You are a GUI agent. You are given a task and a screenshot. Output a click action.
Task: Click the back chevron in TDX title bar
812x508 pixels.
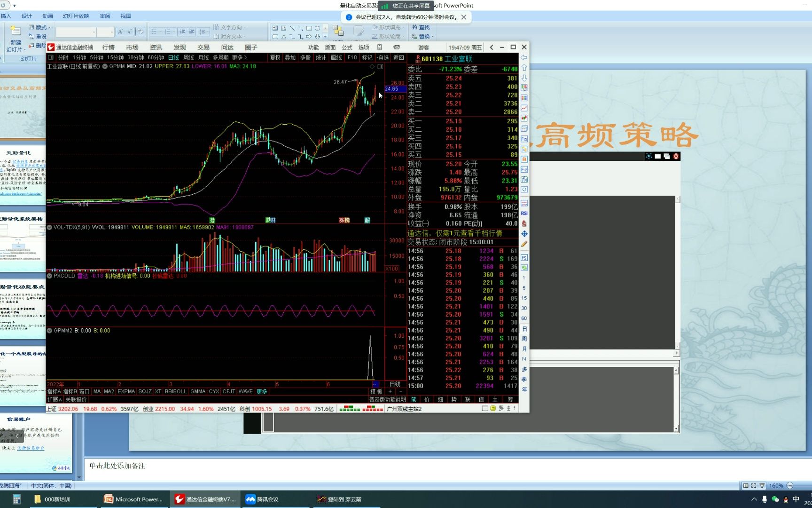pos(492,48)
